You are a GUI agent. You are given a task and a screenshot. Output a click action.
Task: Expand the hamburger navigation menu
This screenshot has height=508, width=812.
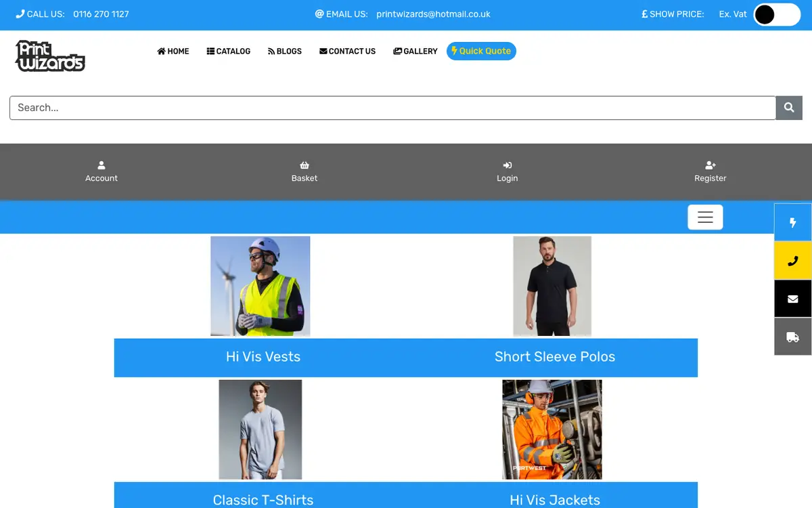(705, 217)
